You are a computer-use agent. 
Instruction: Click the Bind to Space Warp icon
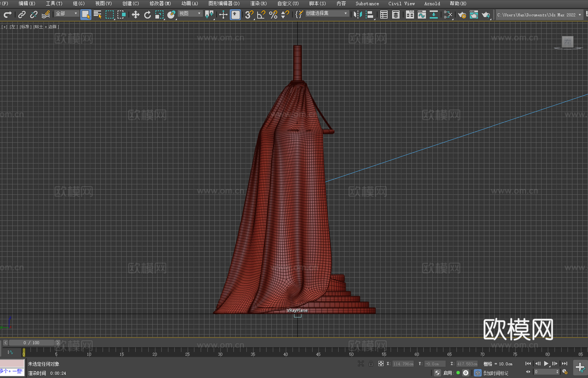(46, 14)
